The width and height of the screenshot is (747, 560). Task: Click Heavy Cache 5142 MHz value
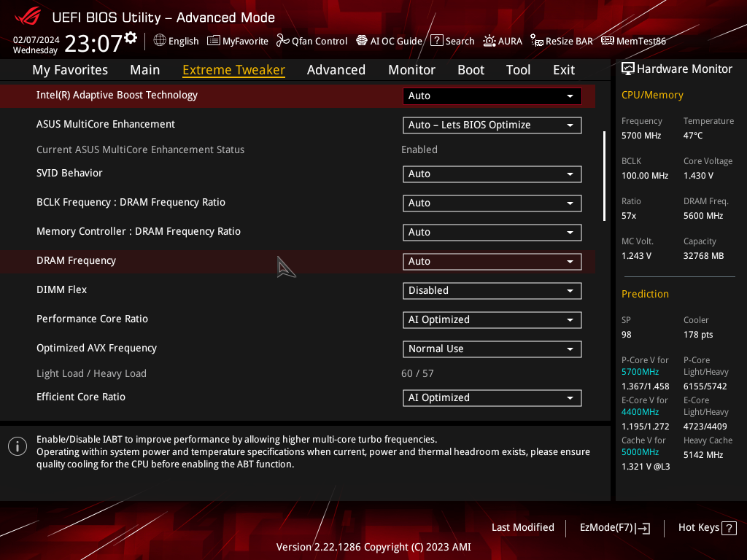click(x=703, y=455)
